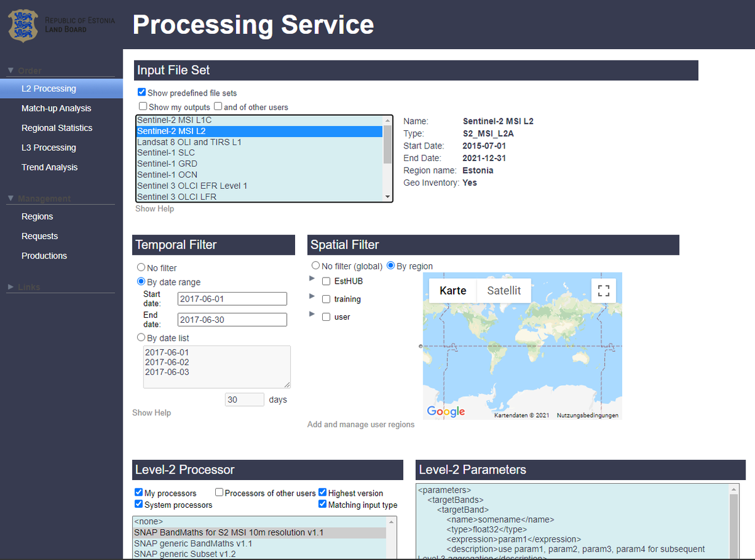Check the 'and of other users' box

[218, 106]
